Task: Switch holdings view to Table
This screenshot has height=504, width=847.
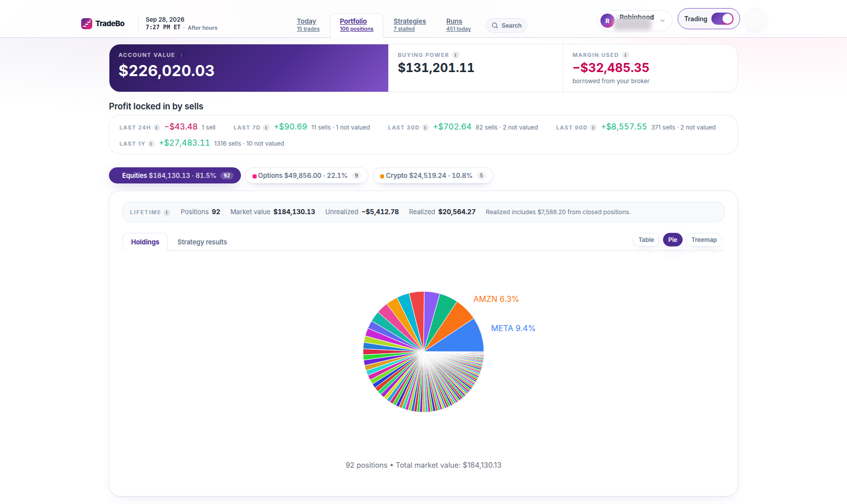Action: pos(646,240)
